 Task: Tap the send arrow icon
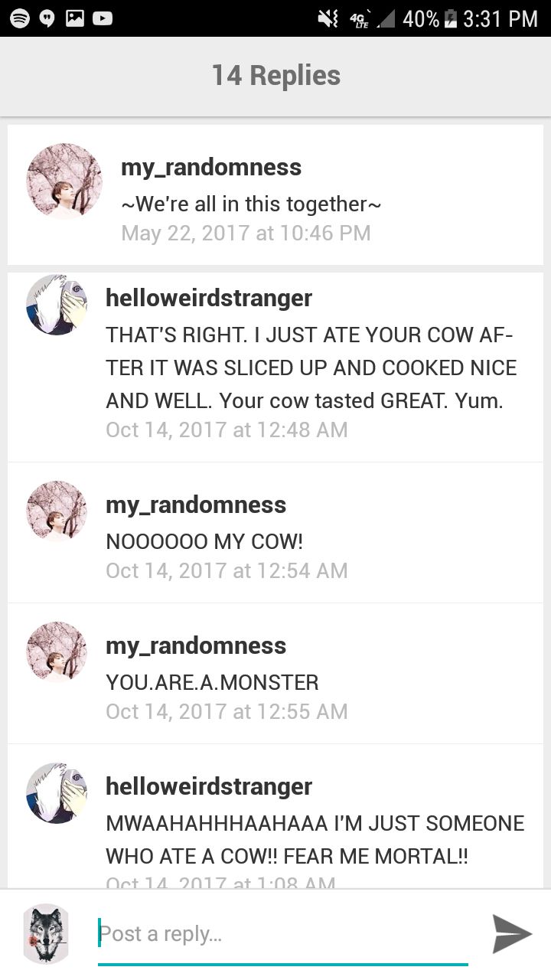(511, 933)
